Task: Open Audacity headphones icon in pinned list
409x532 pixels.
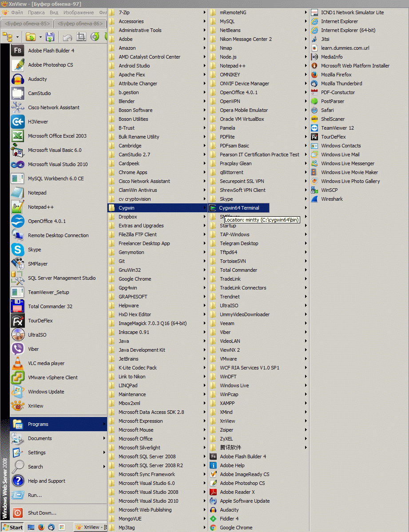Action: (x=18, y=79)
